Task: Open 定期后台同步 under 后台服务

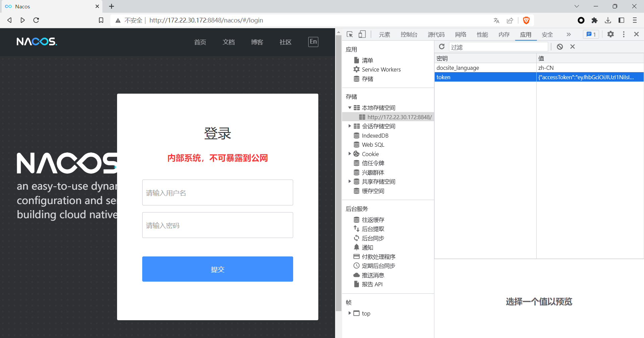Action: click(x=378, y=266)
